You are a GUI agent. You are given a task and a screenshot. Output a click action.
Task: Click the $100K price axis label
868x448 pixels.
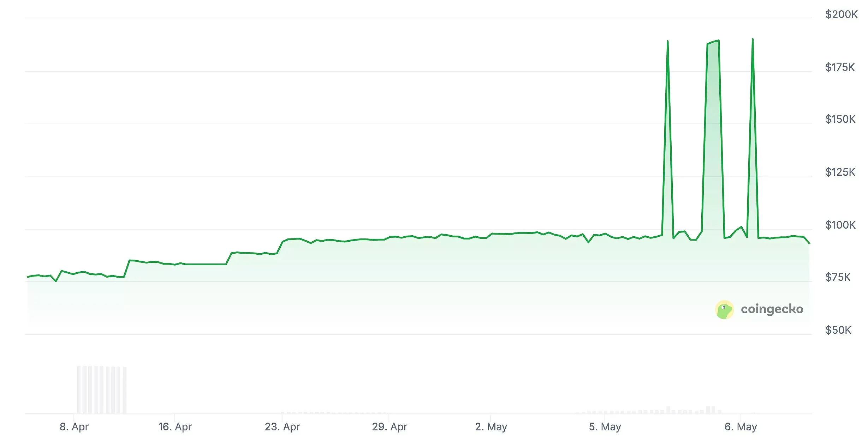(840, 225)
